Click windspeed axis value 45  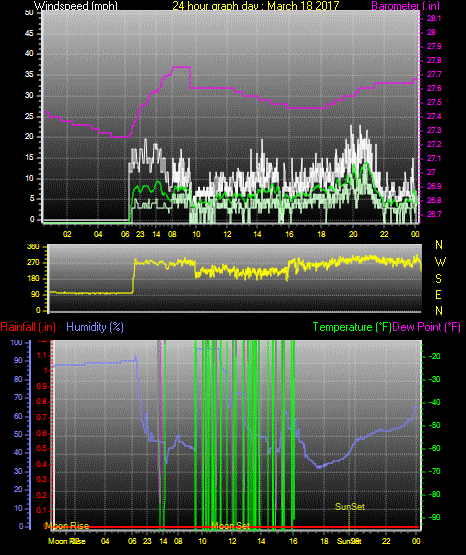click(29, 33)
